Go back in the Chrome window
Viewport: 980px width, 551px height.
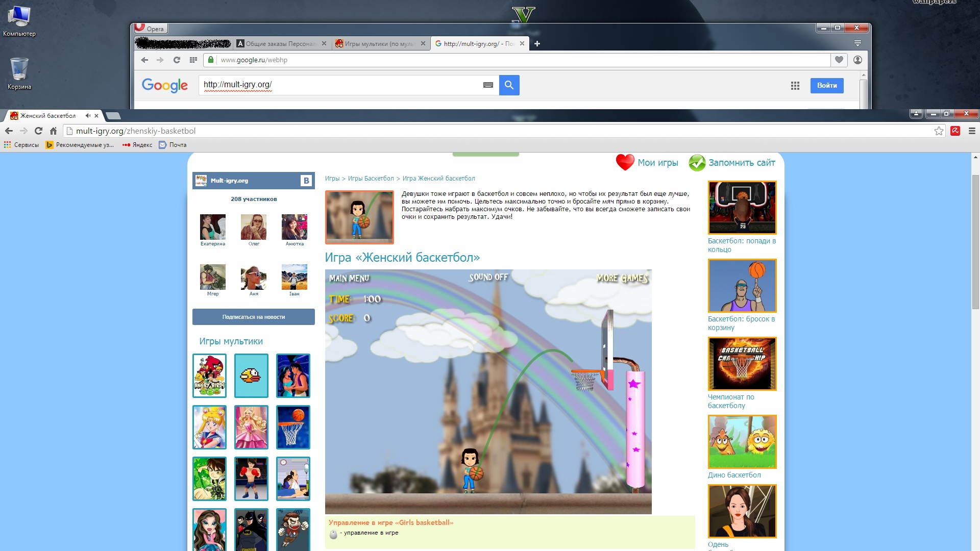(9, 131)
